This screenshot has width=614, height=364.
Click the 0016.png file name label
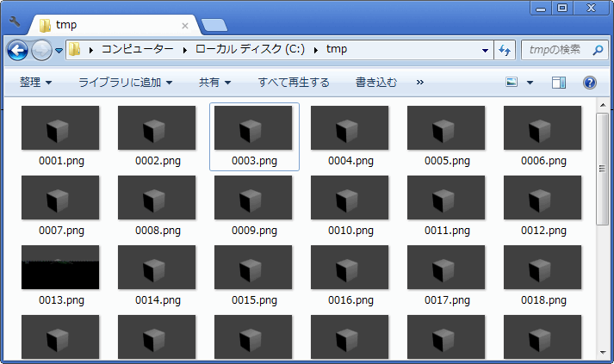(x=350, y=300)
